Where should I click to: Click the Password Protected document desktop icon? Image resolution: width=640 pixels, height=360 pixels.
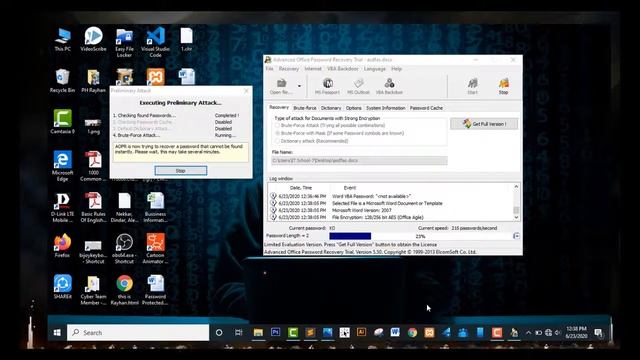[156, 290]
